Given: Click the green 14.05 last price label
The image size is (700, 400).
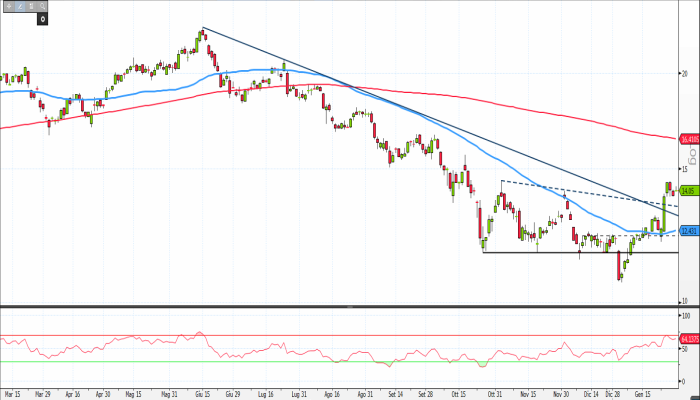Looking at the screenshot, I should 687,189.
